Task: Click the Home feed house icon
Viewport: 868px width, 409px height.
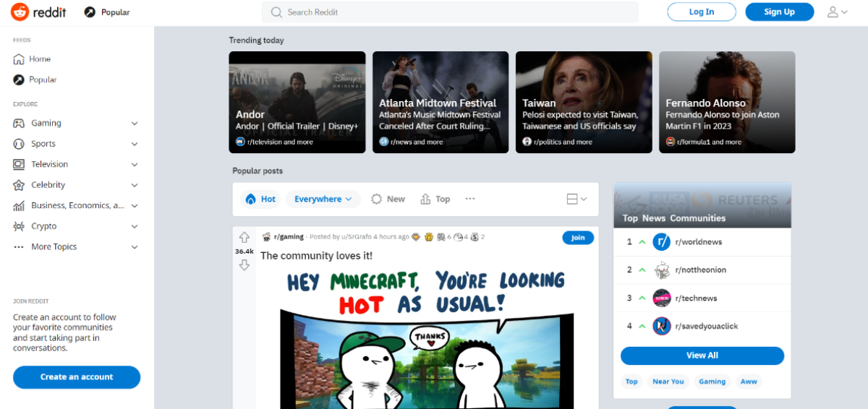Action: (x=19, y=59)
